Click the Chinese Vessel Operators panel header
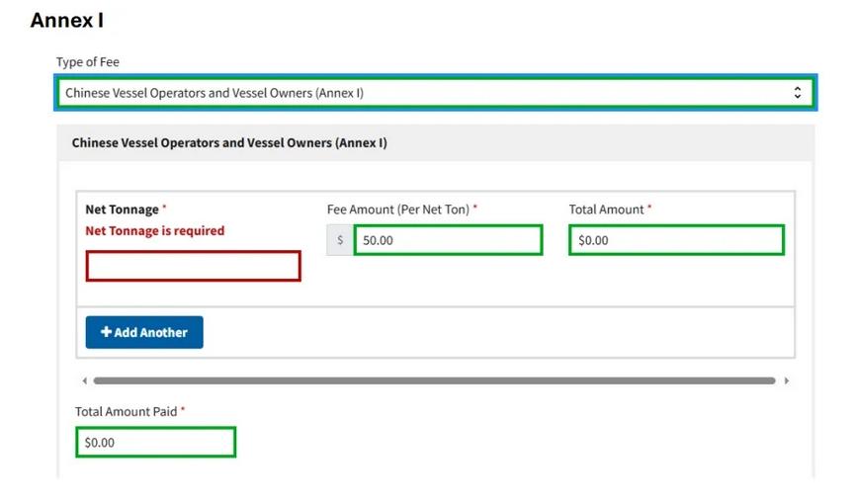This screenshot has height=504, width=855. 229,143
